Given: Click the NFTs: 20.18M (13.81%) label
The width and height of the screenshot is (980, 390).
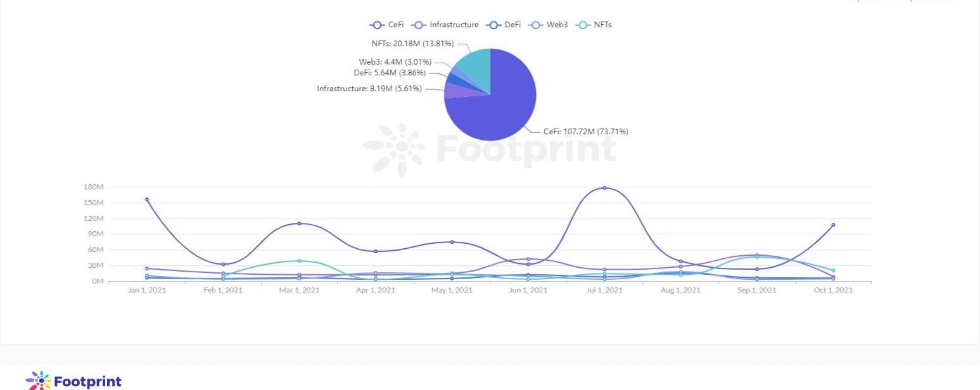Looking at the screenshot, I should click(x=412, y=44).
